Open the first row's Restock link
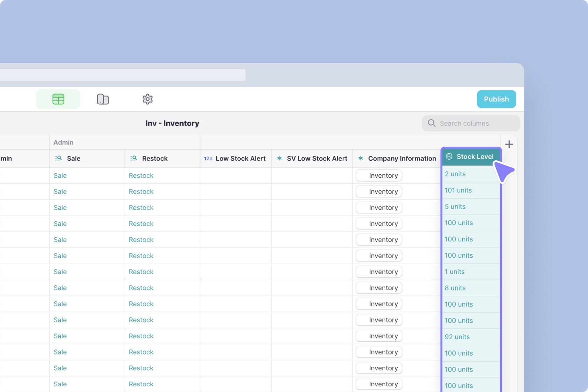Viewport: 588px width, 392px height. tap(141, 175)
